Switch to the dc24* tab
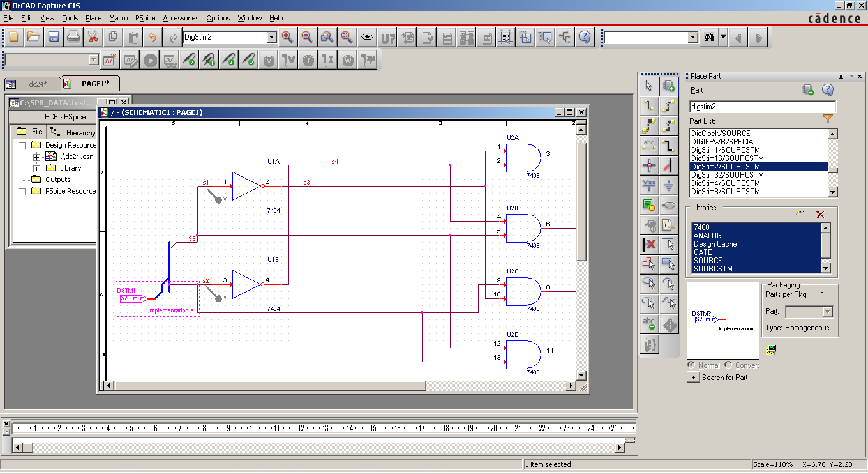The width and height of the screenshot is (868, 474). pos(33,84)
